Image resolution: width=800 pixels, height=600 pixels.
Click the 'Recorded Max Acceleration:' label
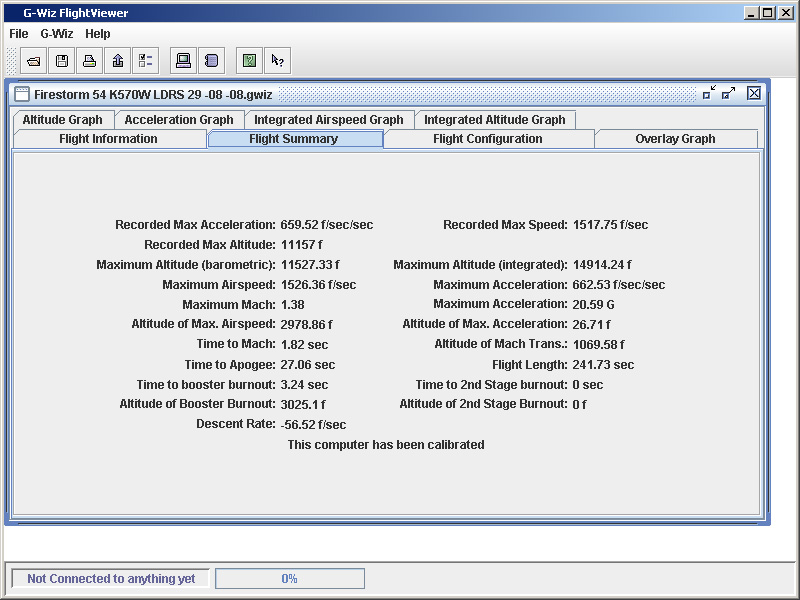[195, 224]
